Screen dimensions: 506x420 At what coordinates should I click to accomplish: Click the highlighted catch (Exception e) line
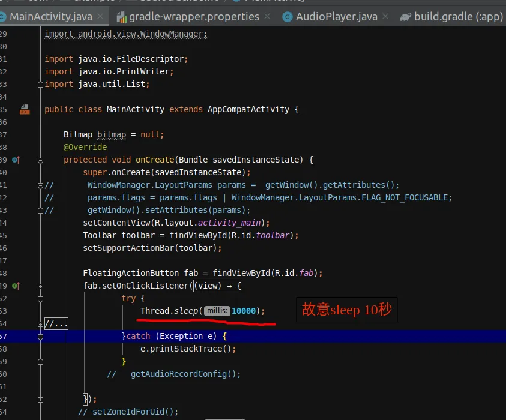pos(253,336)
